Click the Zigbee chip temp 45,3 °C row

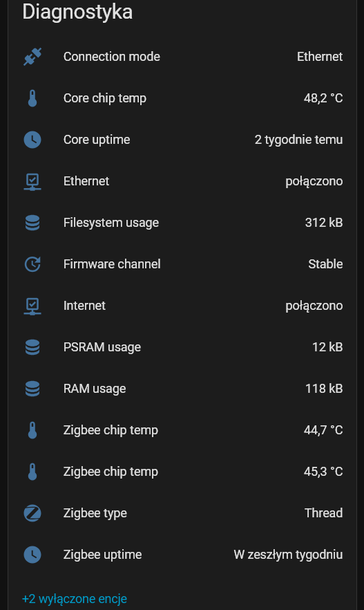point(182,472)
